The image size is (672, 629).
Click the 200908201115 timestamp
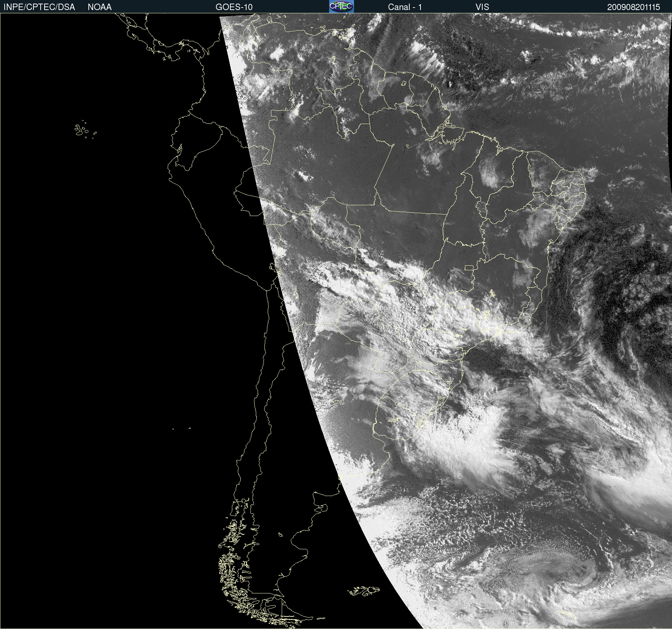[x=634, y=7]
